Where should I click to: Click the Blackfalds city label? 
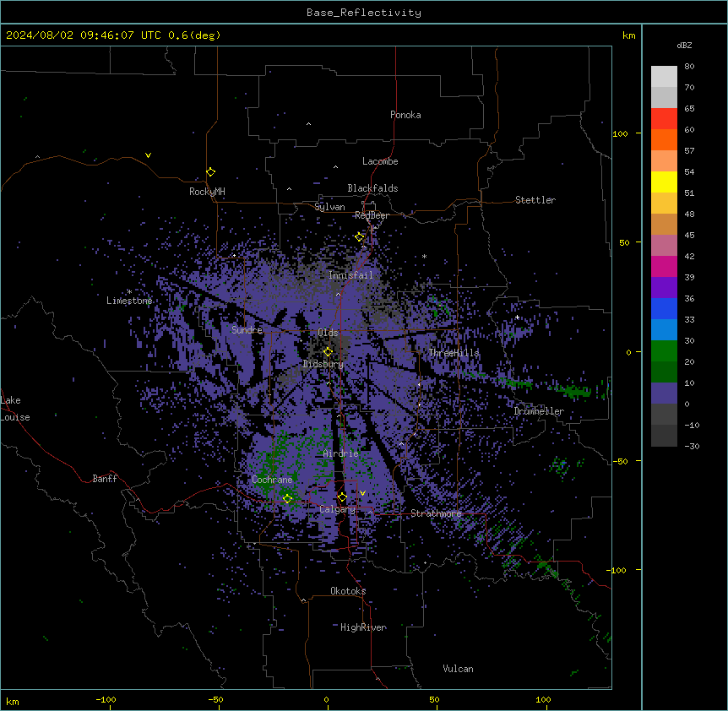click(372, 188)
